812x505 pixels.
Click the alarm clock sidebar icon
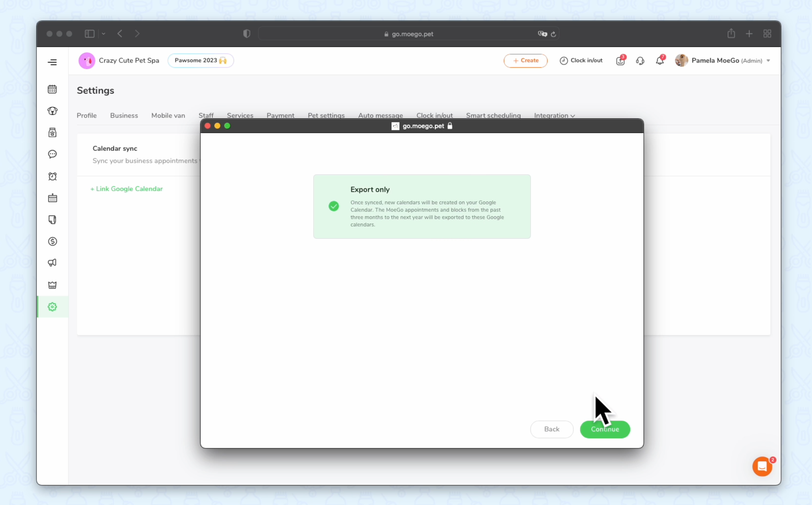coord(52,176)
